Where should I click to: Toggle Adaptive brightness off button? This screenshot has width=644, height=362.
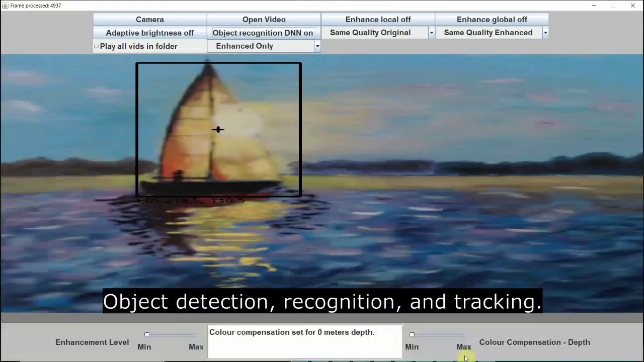pyautogui.click(x=150, y=33)
